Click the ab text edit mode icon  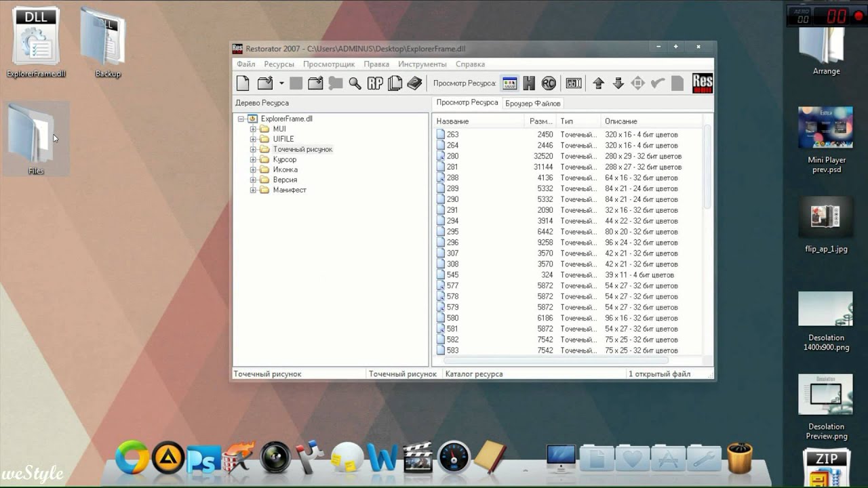click(x=574, y=83)
